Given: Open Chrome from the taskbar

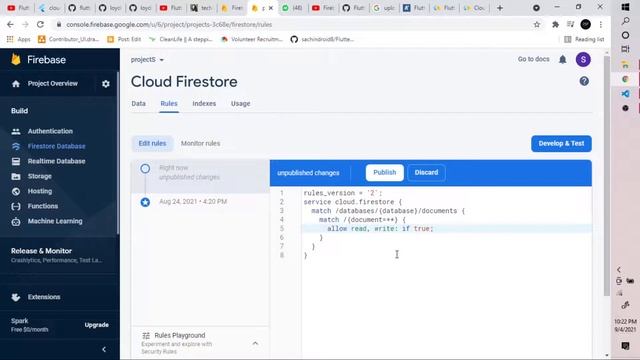Looking at the screenshot, I should click(x=625, y=79).
